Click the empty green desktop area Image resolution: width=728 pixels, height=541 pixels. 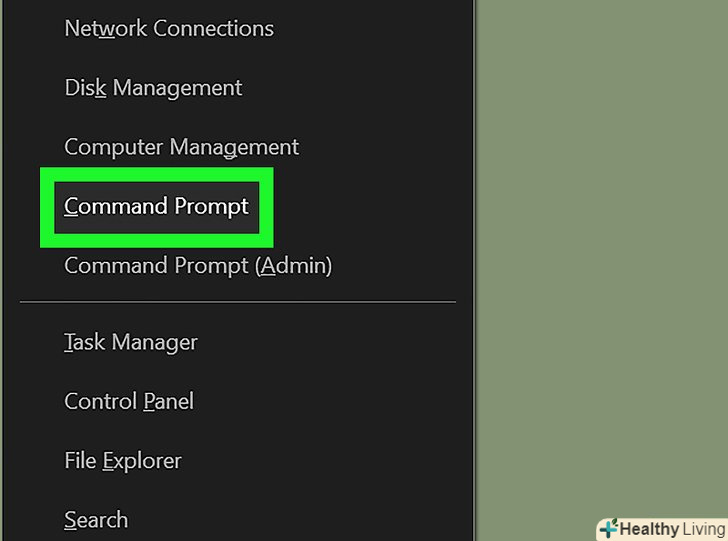click(x=600, y=250)
